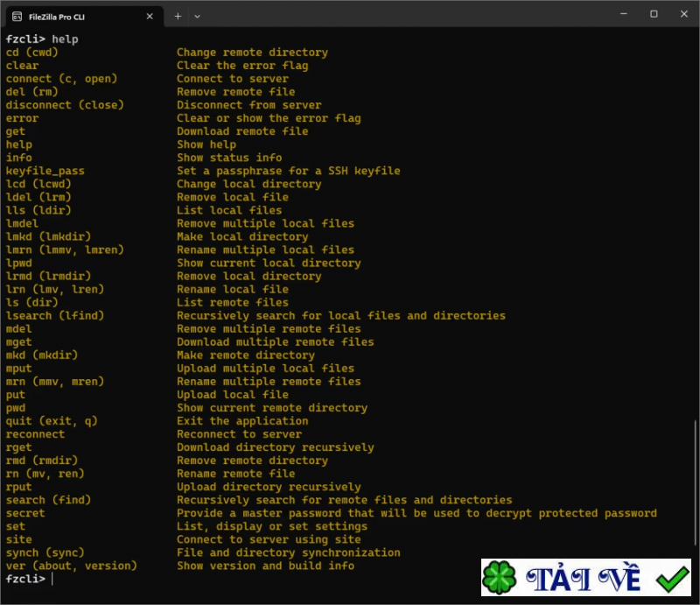This screenshot has width=700, height=605.
Task: Select the FileZilla Pro CLI tab
Action: pyautogui.click(x=83, y=17)
